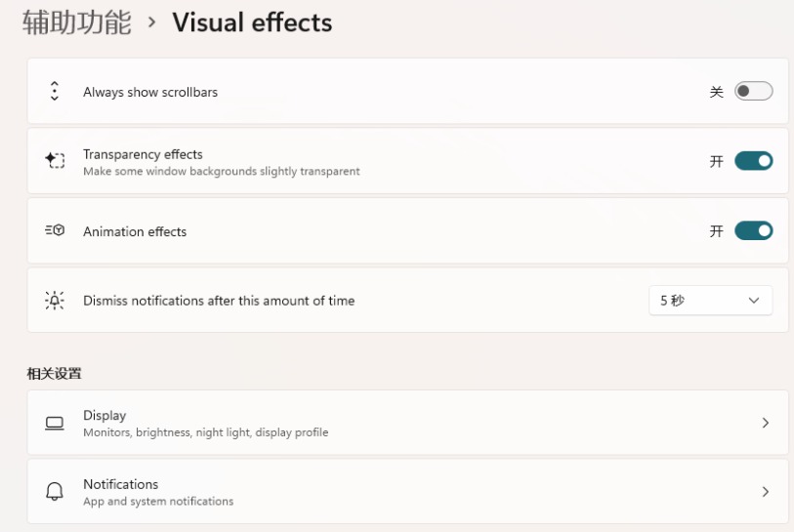Click the Animation effects label text
This screenshot has width=794, height=532.
135,231
